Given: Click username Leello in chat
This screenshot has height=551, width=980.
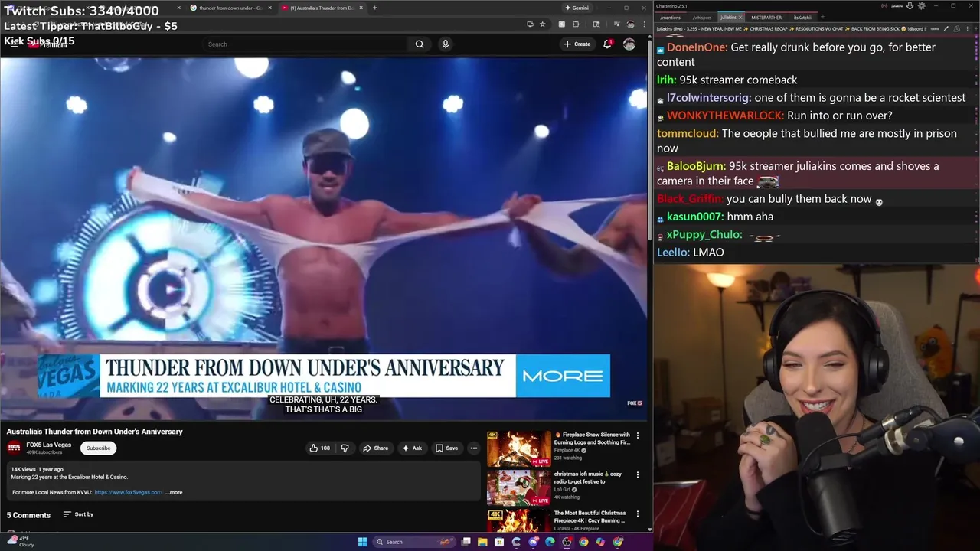Looking at the screenshot, I should (673, 252).
